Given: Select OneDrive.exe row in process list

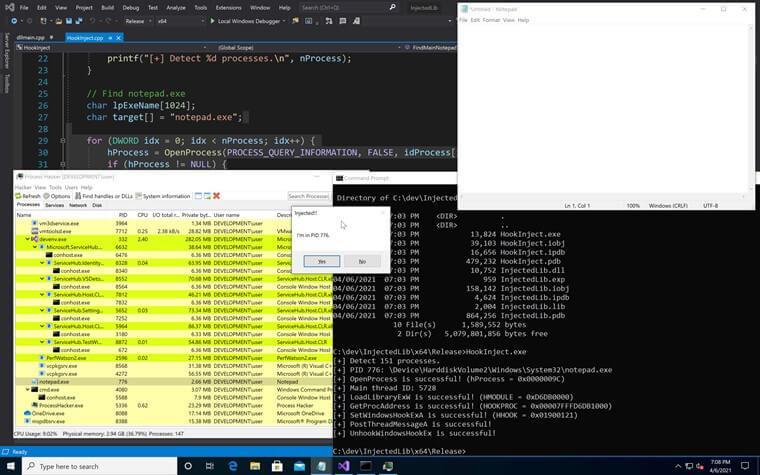Looking at the screenshot, I should point(174,413).
